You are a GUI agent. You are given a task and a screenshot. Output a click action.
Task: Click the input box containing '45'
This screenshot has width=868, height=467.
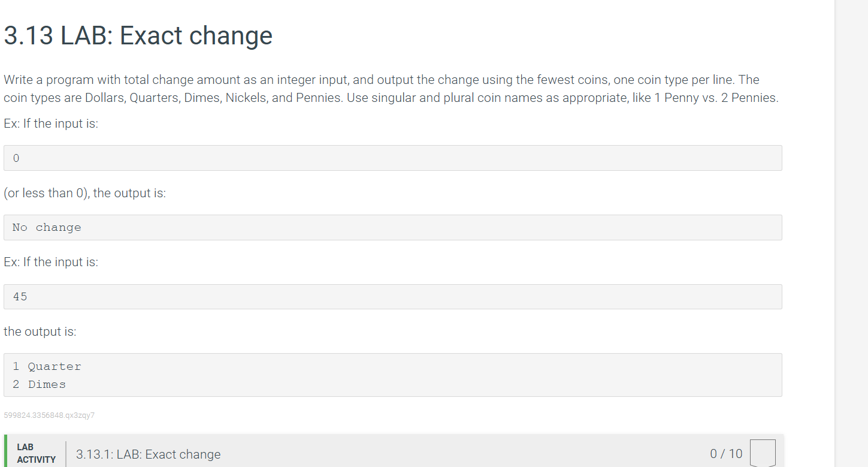coord(392,296)
